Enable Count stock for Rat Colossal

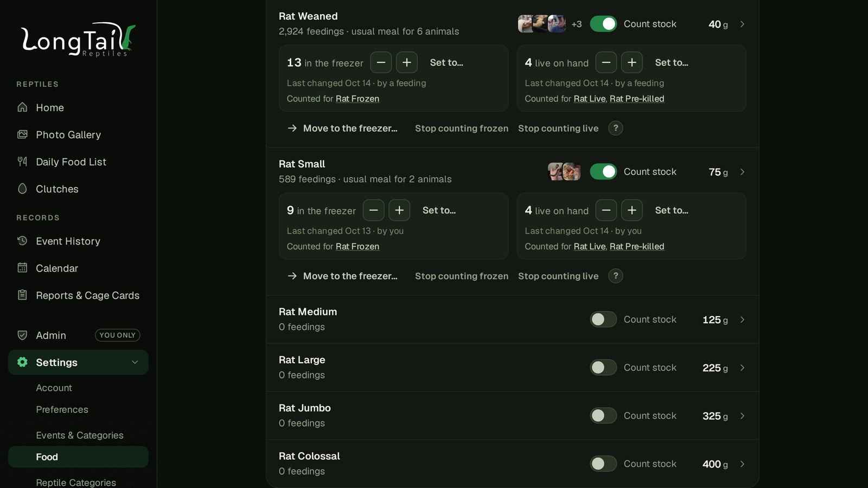coord(603,464)
